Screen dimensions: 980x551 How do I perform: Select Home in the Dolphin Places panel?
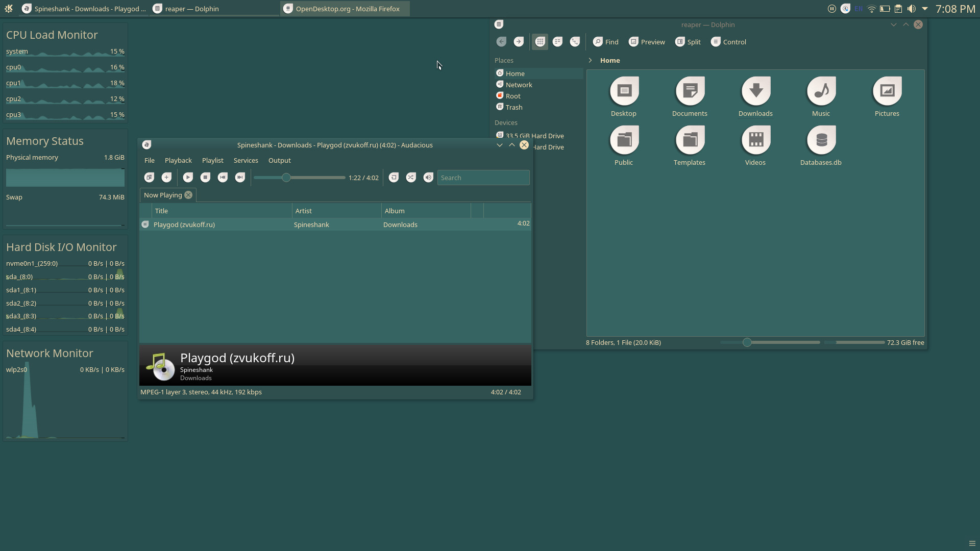(538, 73)
